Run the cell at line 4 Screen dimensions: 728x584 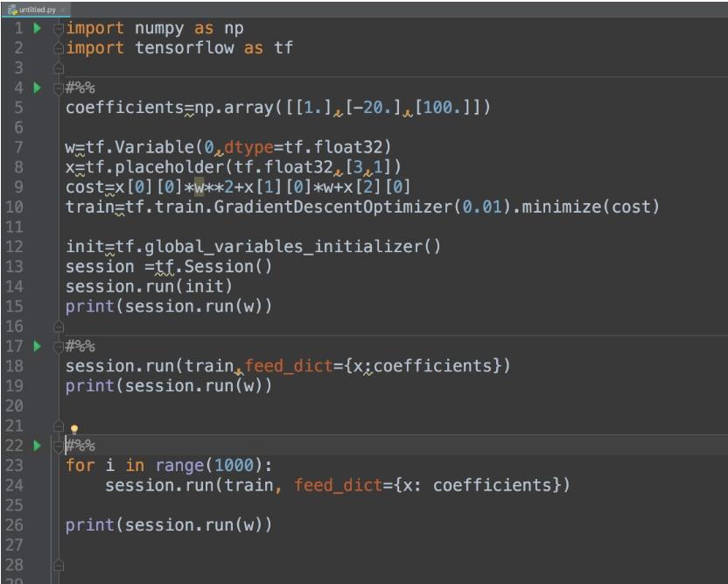pos(37,88)
